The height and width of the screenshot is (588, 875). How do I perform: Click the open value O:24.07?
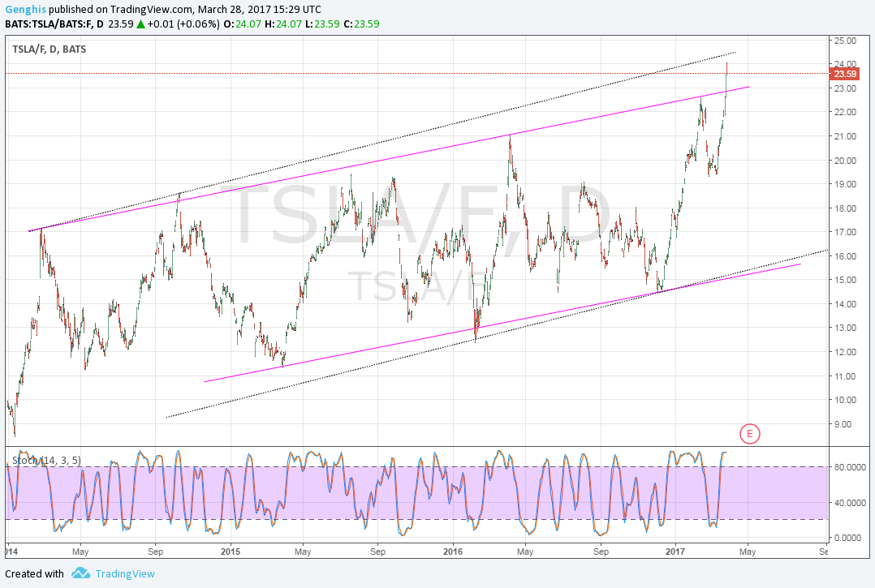[x=242, y=24]
